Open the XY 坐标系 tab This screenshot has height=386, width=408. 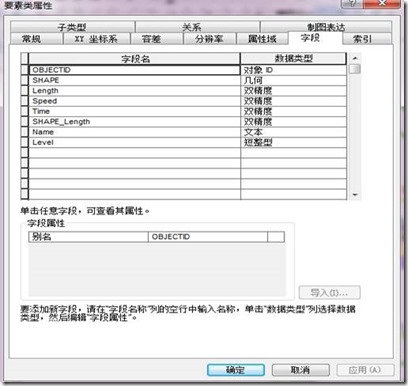click(x=96, y=39)
